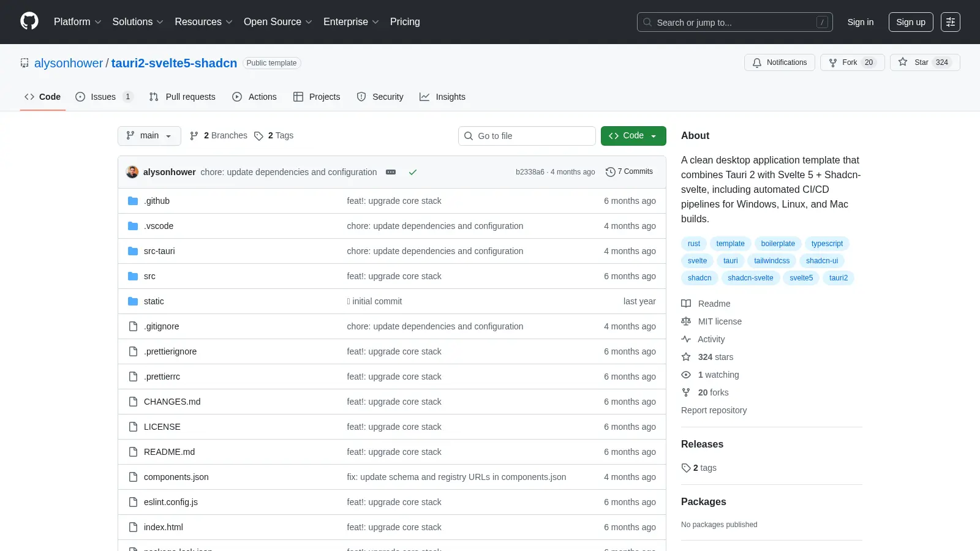Click the GitHub logo icon
The width and height of the screenshot is (980, 551).
coord(29,21)
